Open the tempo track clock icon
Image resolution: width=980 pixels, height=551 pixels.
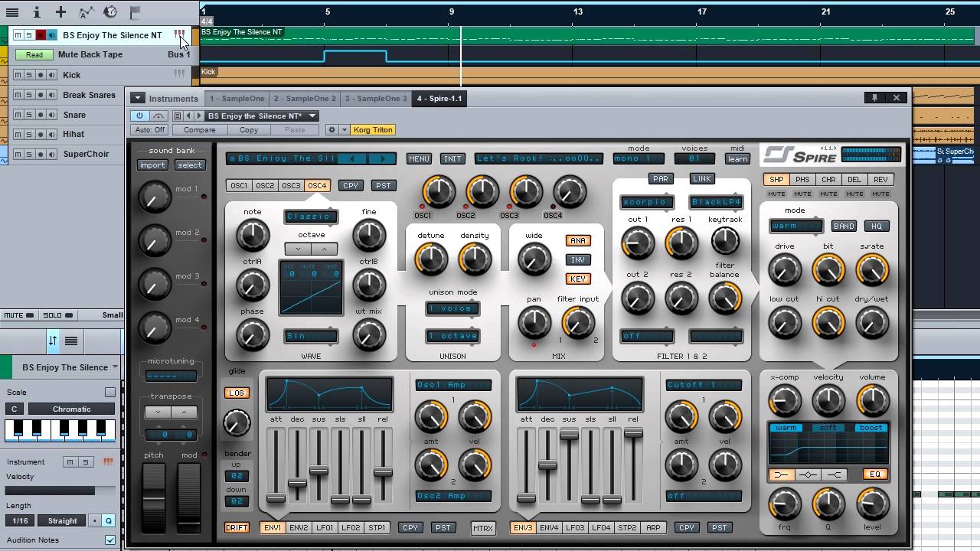110,12
